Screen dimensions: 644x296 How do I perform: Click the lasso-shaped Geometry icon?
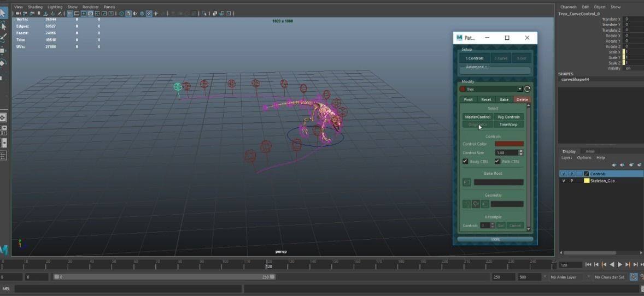tap(476, 204)
